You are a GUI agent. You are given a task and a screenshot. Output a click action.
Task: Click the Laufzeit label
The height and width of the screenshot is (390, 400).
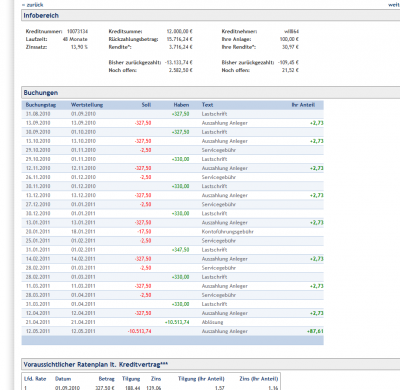36,39
